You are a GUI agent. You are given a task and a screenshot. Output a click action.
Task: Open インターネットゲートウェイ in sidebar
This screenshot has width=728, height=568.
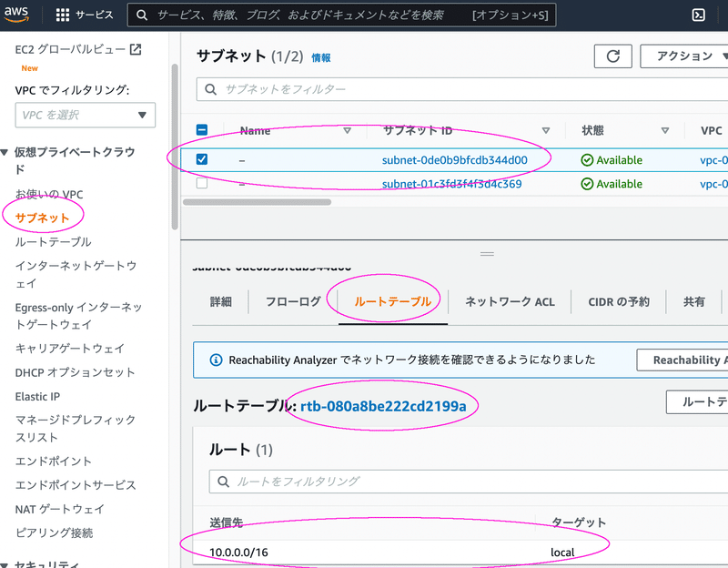pyautogui.click(x=76, y=274)
